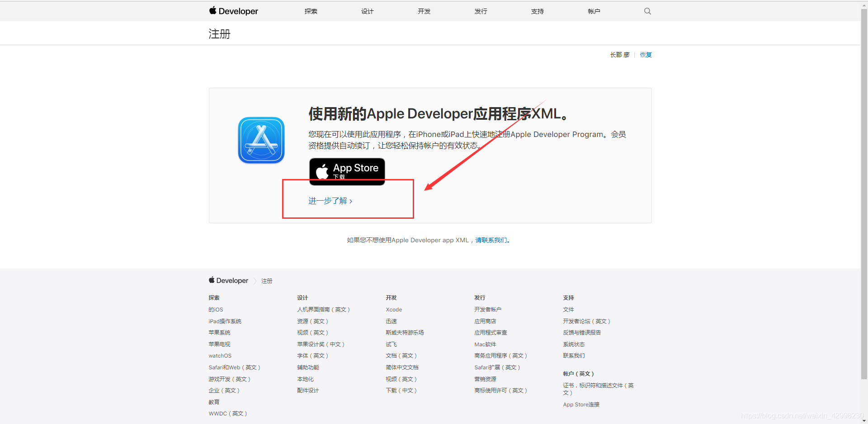
Task: Open footer link 反馈与错误报告
Action: [582, 333]
